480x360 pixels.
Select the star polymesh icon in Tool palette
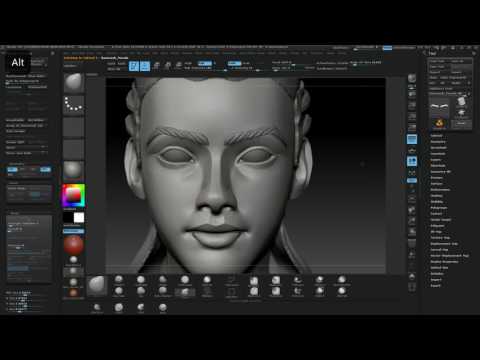coord(461,113)
